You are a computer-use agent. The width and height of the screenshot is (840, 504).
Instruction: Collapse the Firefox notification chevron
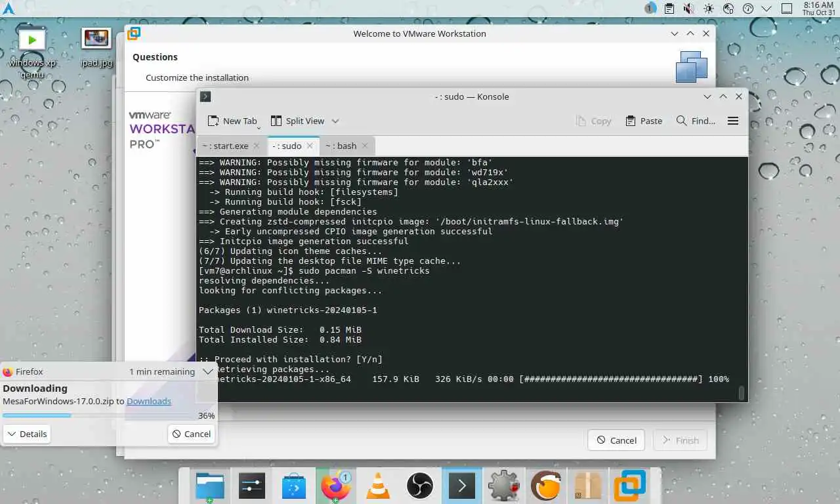207,371
